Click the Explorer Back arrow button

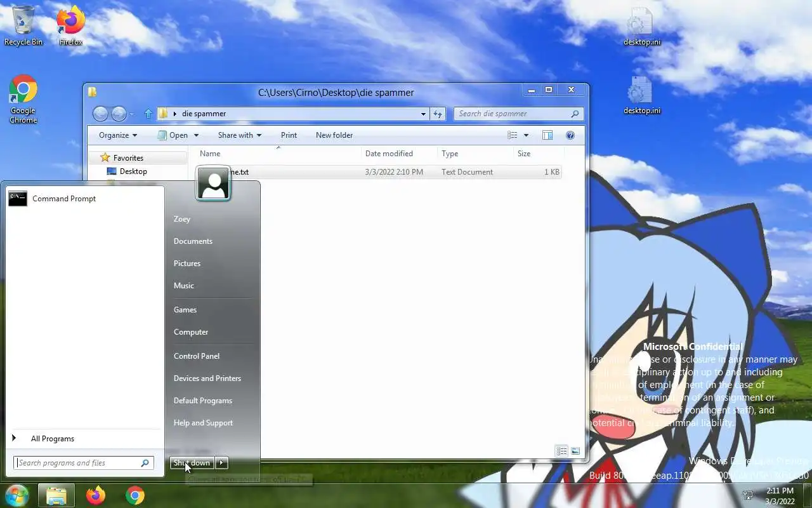(x=100, y=114)
